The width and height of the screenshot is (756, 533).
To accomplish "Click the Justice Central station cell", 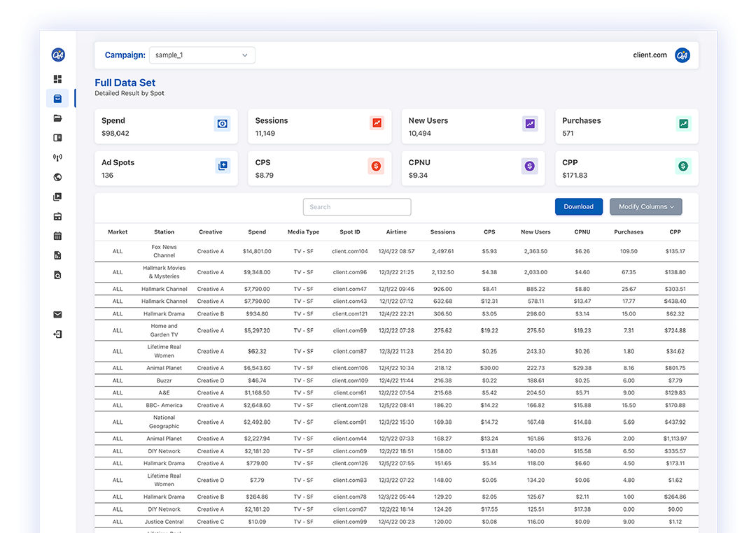I will [164, 521].
